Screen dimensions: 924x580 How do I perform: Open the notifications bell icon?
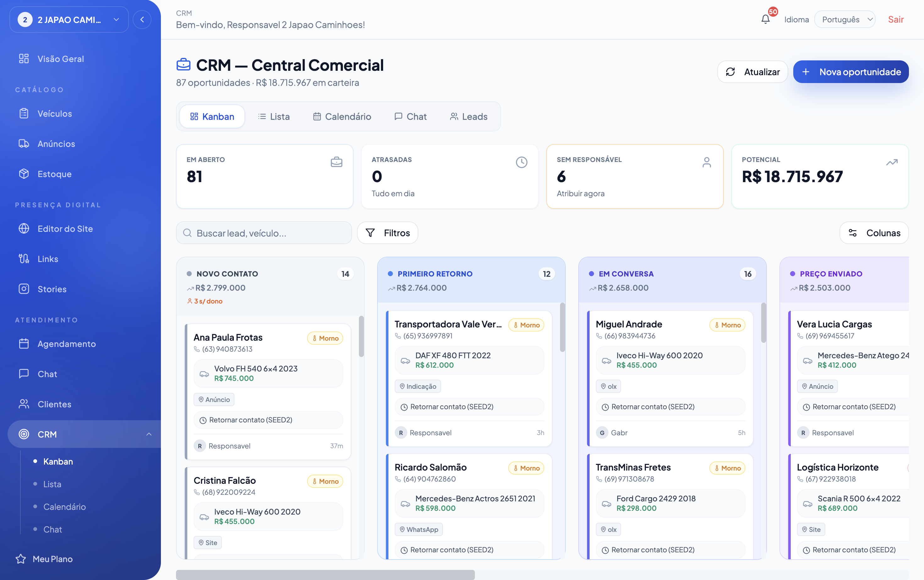765,19
